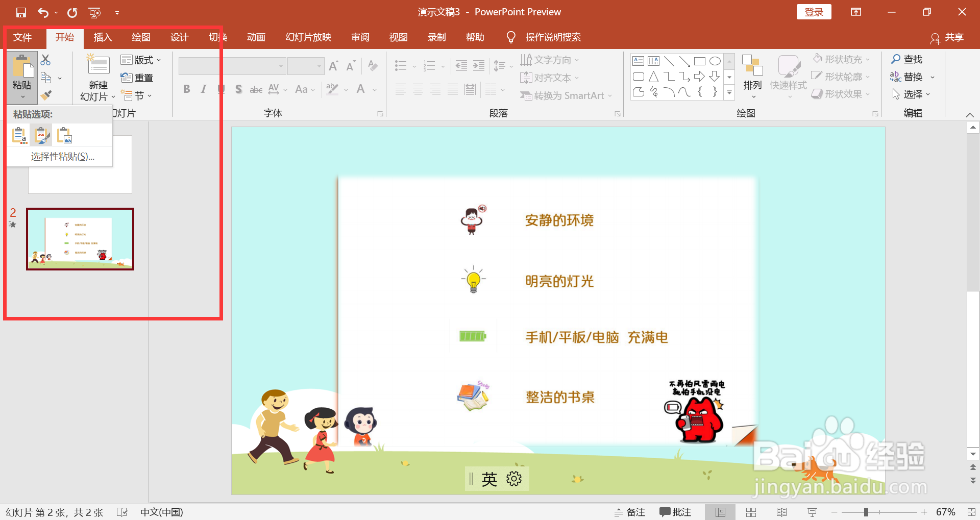Toggle Bold formatting
The height and width of the screenshot is (520, 980).
click(x=187, y=89)
